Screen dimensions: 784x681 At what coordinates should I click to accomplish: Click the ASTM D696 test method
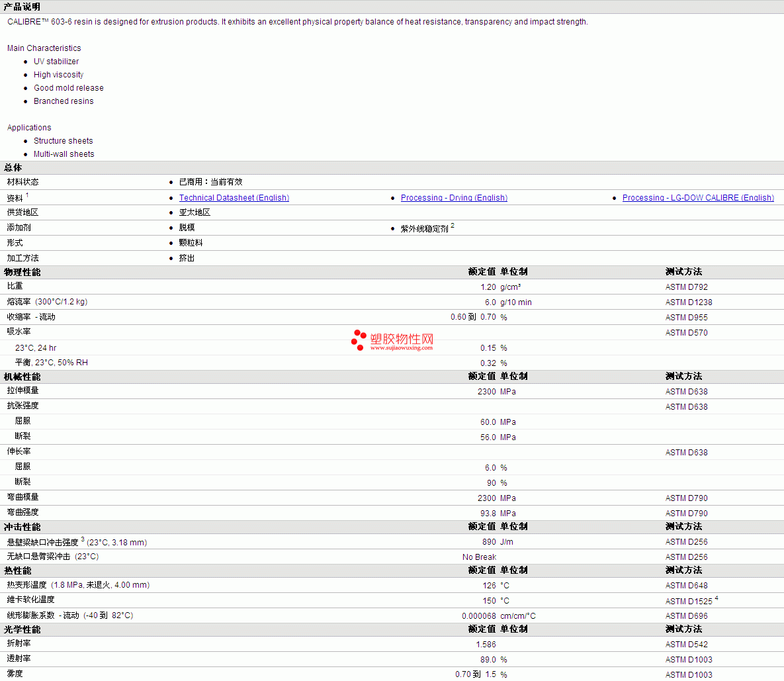[687, 616]
